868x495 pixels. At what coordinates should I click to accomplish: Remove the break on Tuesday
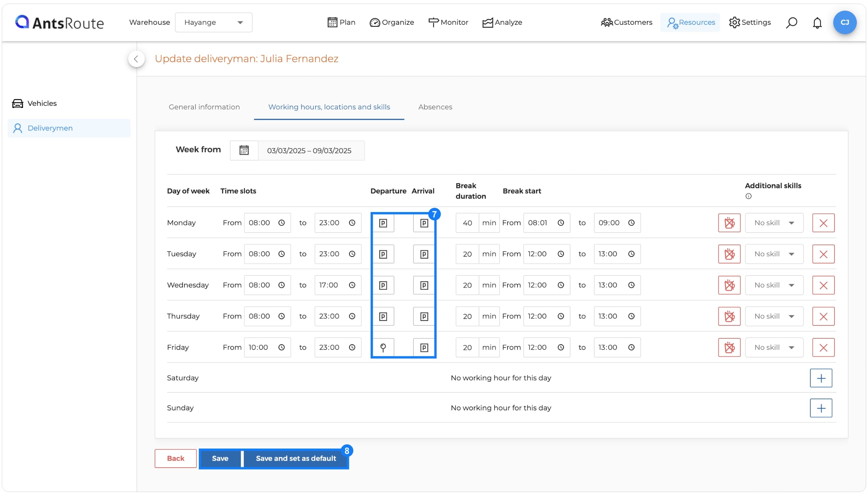pyautogui.click(x=729, y=254)
